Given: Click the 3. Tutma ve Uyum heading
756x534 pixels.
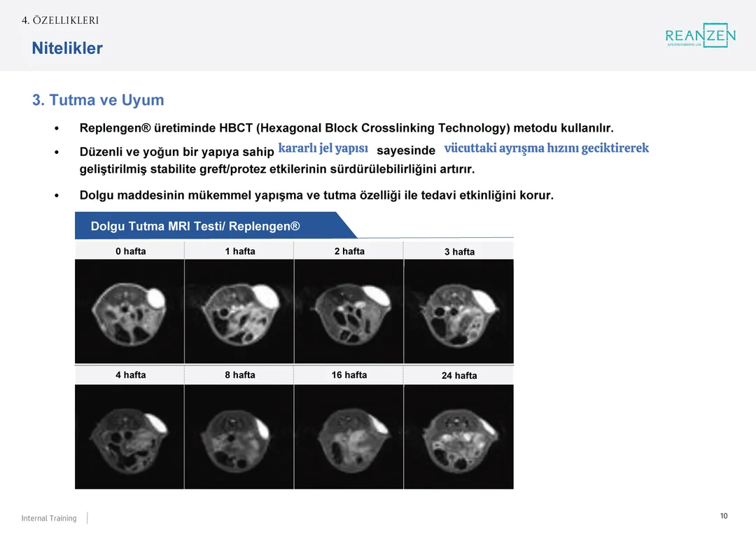Looking at the screenshot, I should 98,100.
